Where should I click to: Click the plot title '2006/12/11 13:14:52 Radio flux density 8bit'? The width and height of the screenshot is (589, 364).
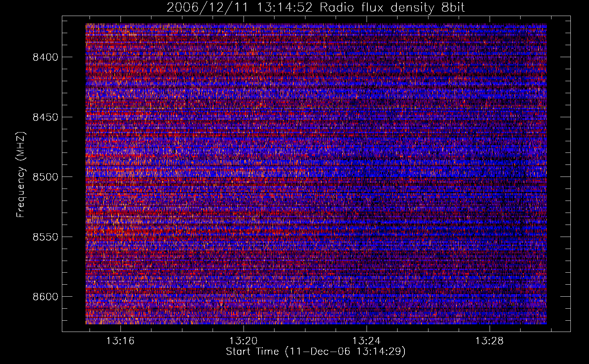coord(316,7)
